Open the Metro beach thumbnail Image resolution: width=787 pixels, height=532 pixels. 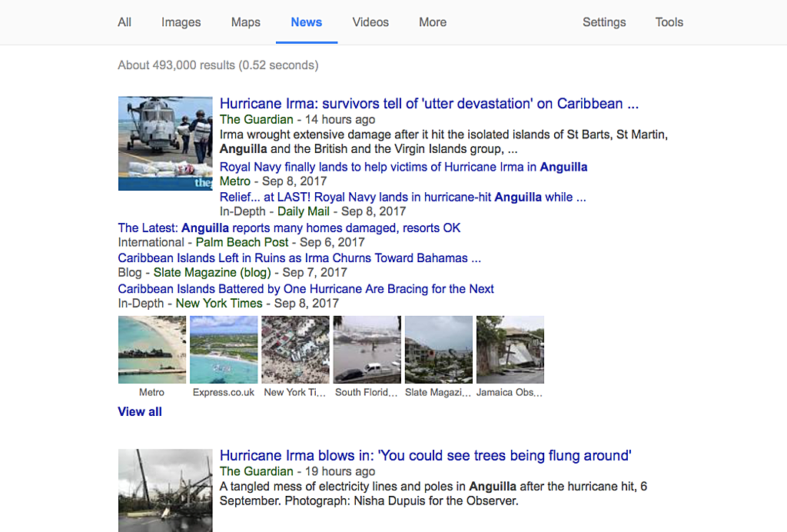click(152, 350)
